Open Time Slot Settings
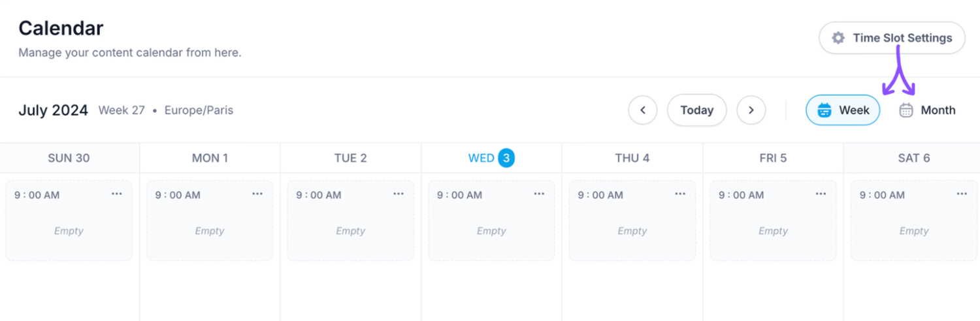 point(892,38)
